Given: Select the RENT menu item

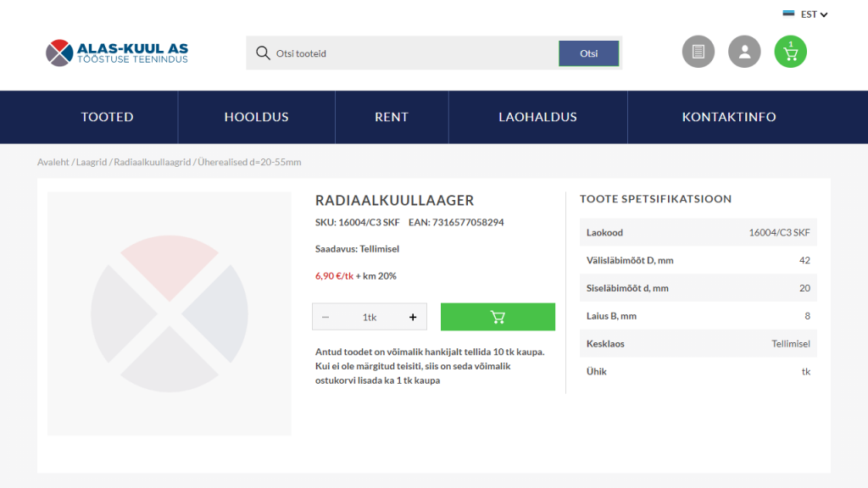Looking at the screenshot, I should click(x=392, y=117).
